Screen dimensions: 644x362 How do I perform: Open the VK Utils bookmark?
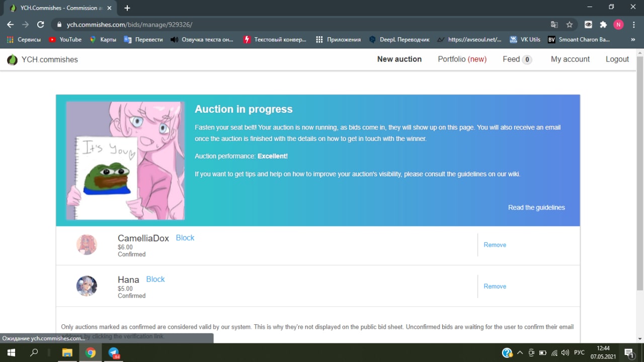pyautogui.click(x=525, y=39)
